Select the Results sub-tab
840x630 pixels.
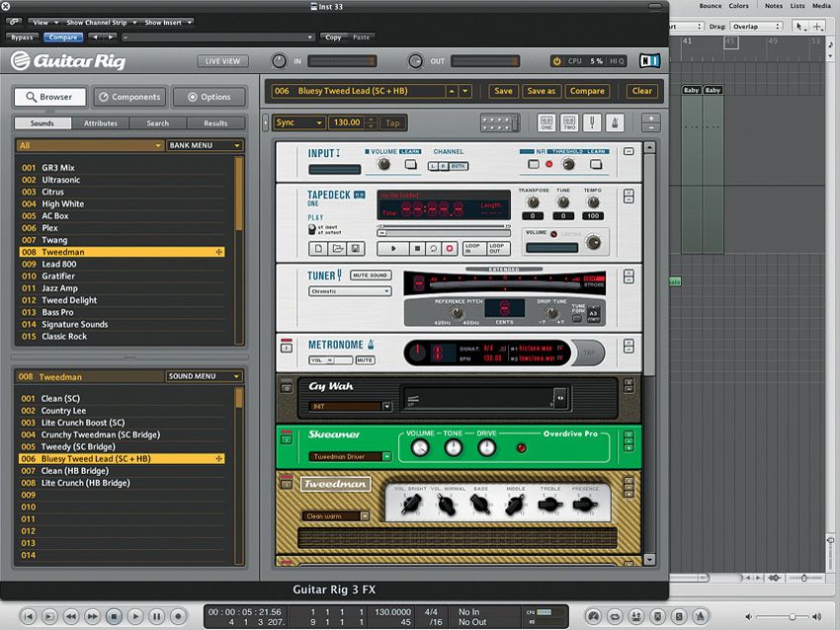(215, 123)
